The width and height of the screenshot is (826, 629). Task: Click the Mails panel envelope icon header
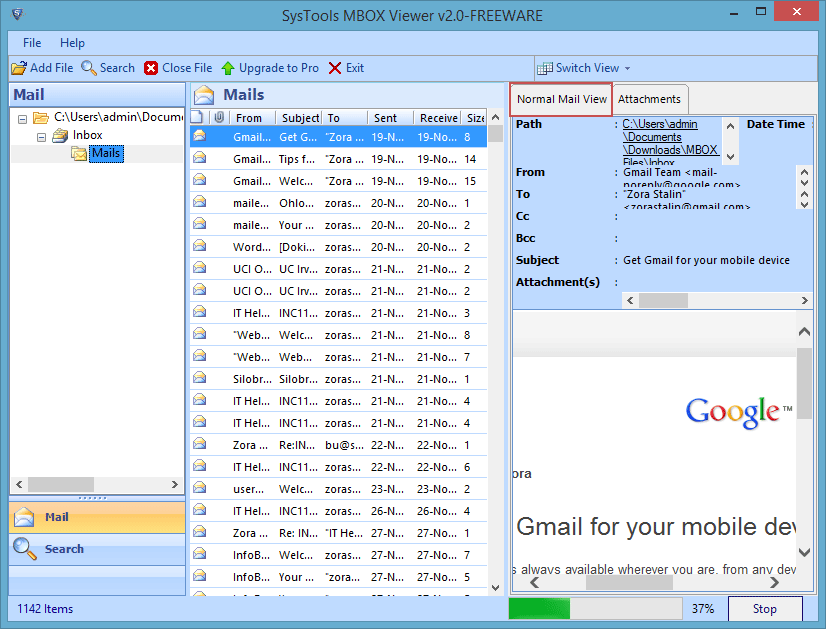(x=204, y=95)
